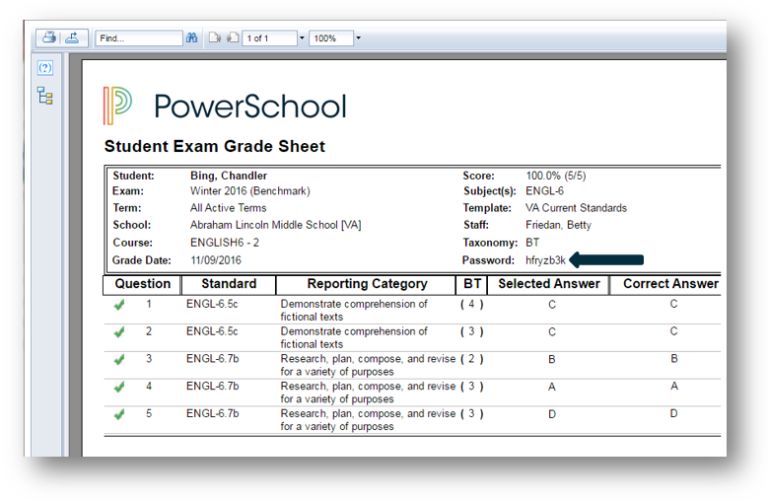Select standard 'ENGL-6.5c' in question 2 row
Screen dimensions: 768x502
click(212, 332)
